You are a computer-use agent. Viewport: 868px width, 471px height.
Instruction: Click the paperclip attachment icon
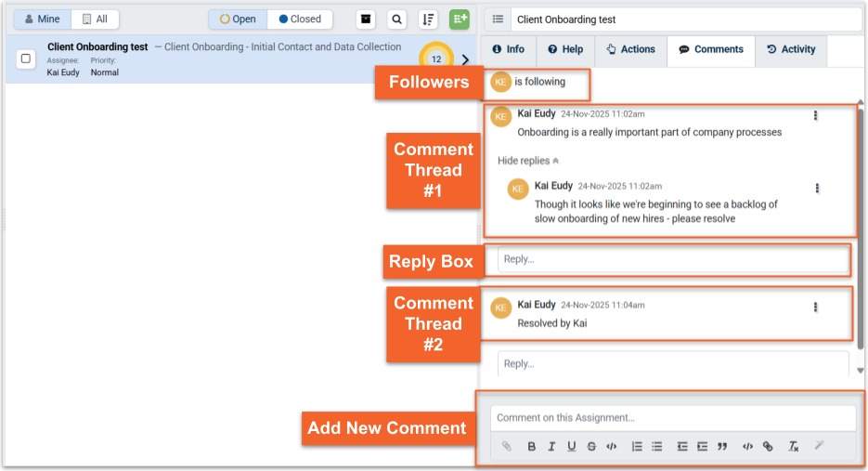pyautogui.click(x=507, y=446)
